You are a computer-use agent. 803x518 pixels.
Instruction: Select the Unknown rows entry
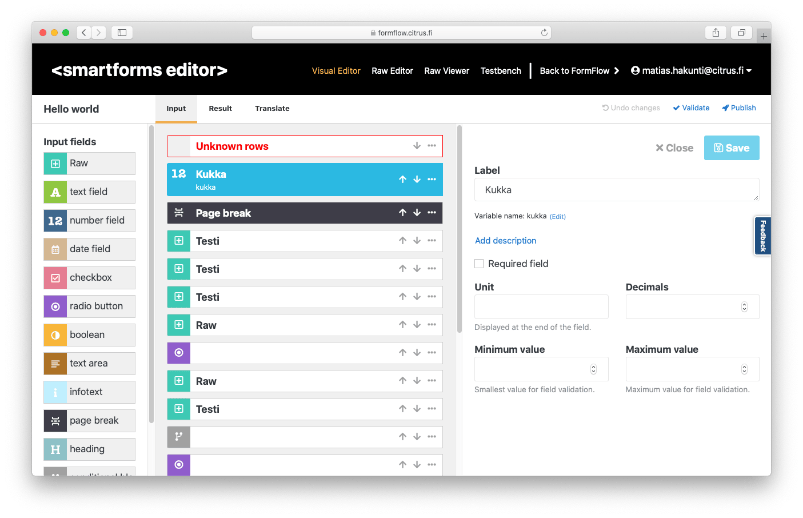[305, 146]
